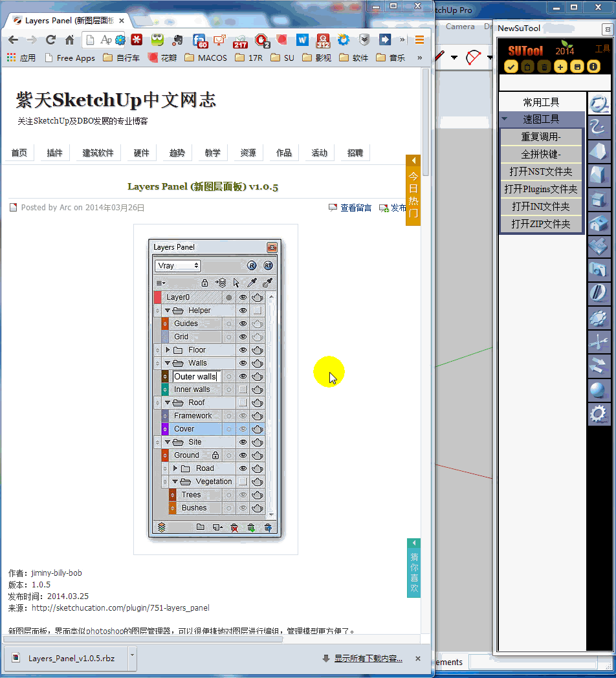The width and height of the screenshot is (616, 678).
Task: Click the Outer walls name edit field
Action: [197, 376]
